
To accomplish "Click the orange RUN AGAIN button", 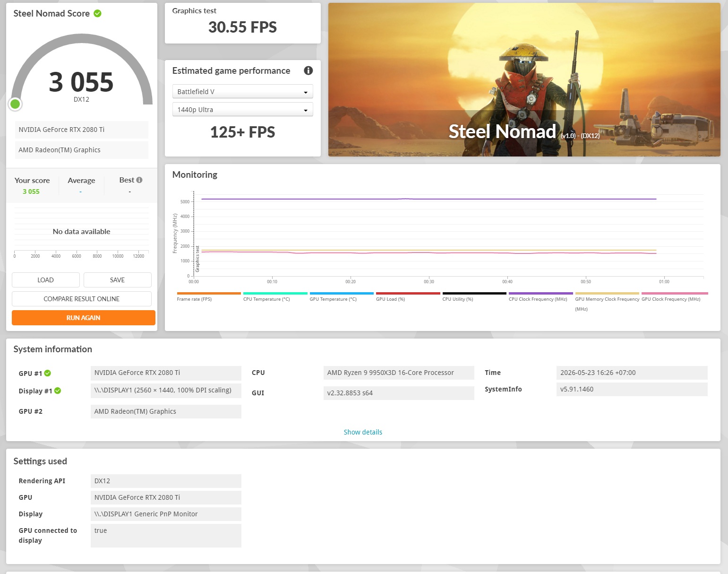I will point(83,318).
